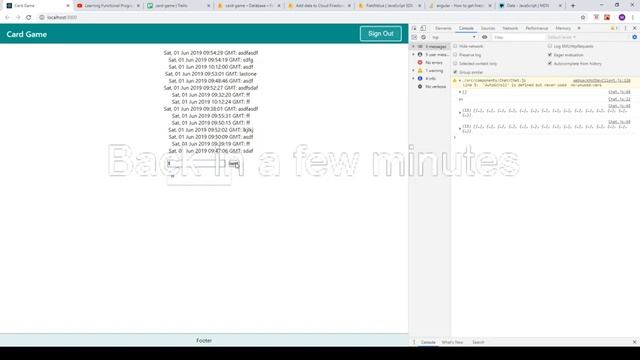Viewport: 640px width, 360px height.
Task: Switch to the Sources tab
Action: tap(488, 28)
